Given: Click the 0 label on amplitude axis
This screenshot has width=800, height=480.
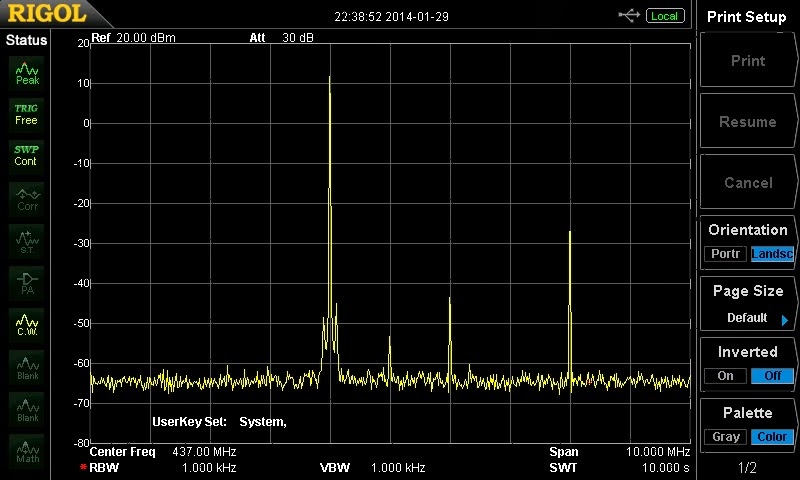Looking at the screenshot, I should 86,123.
